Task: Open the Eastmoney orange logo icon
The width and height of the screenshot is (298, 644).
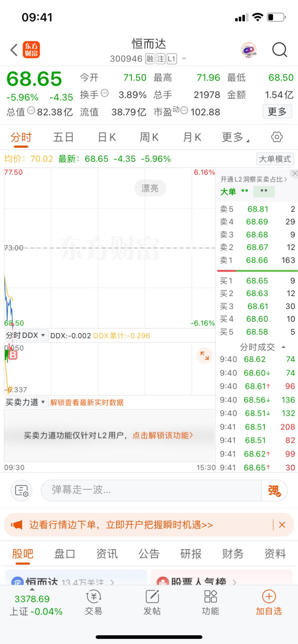Action: 31,50
